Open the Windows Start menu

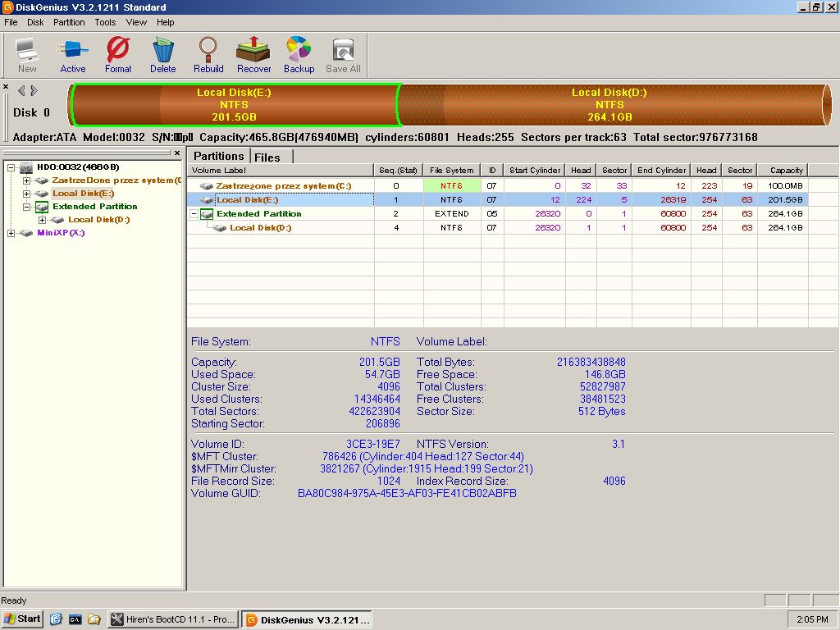pos(22,619)
